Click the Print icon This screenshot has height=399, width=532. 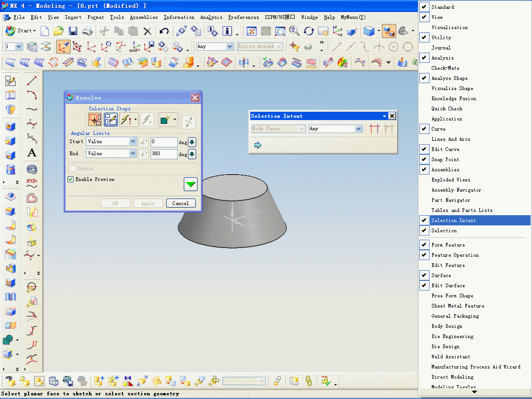[87, 31]
